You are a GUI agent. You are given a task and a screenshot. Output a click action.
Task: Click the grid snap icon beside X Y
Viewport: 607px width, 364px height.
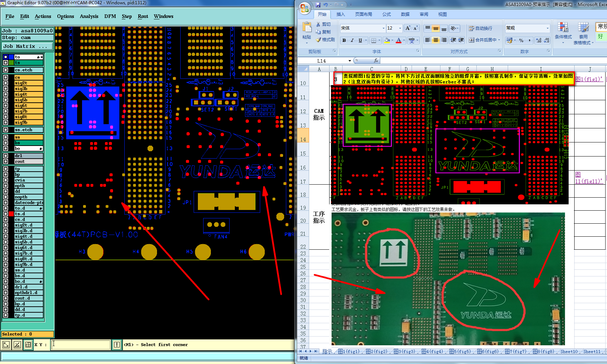tap(28, 345)
